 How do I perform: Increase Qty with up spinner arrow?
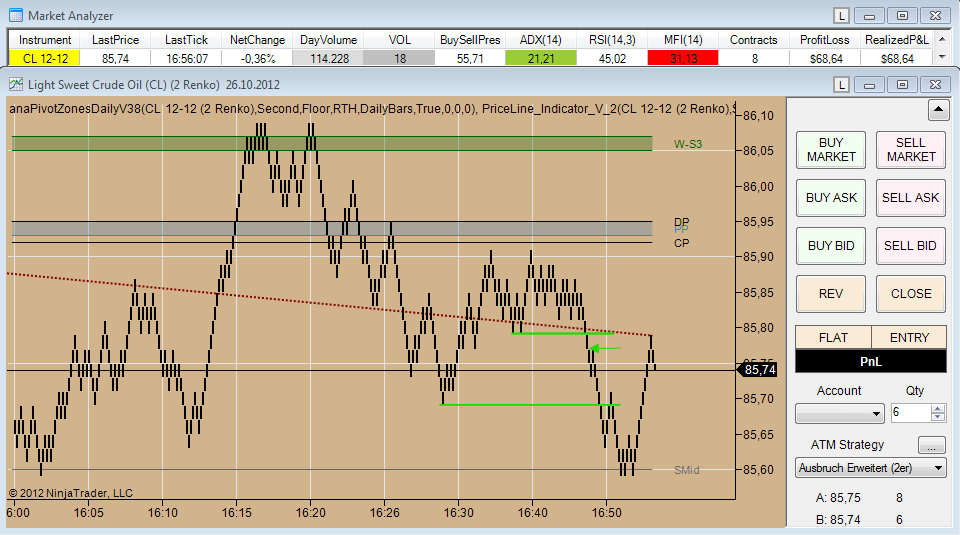click(938, 408)
